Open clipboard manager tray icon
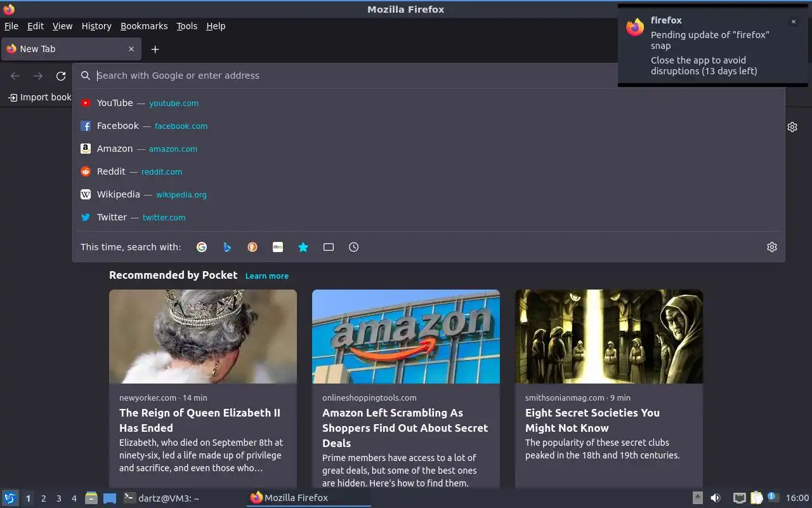The image size is (812, 508). (756, 498)
